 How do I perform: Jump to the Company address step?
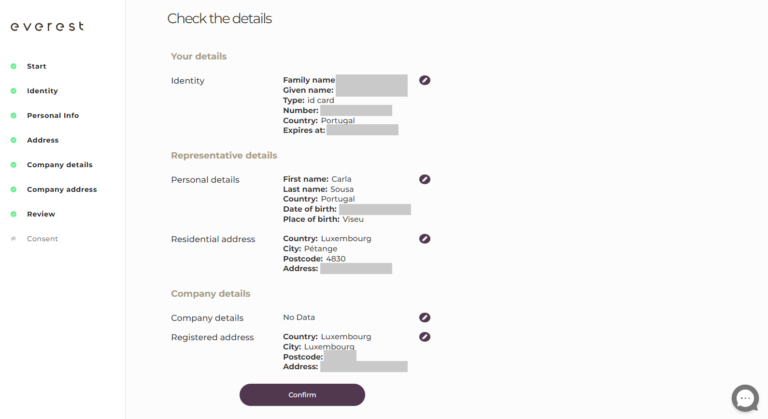61,189
